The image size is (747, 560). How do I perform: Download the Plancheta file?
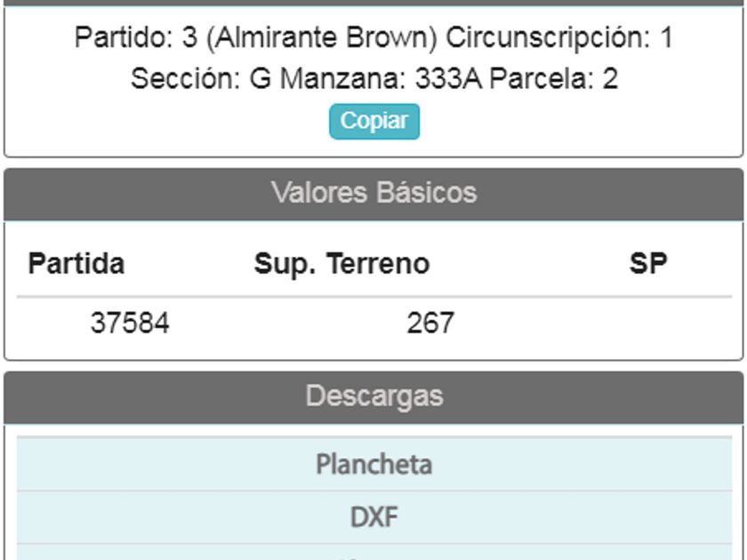pos(373,464)
